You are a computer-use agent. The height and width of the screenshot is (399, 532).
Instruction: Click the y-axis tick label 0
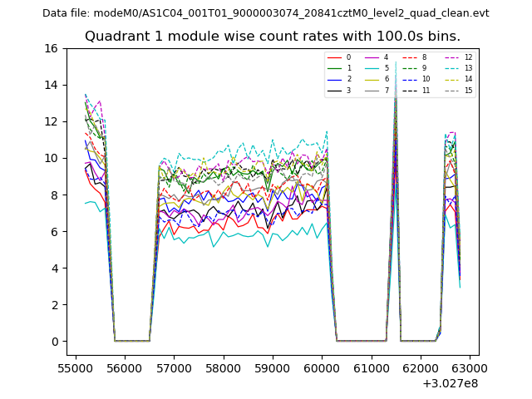54,342
